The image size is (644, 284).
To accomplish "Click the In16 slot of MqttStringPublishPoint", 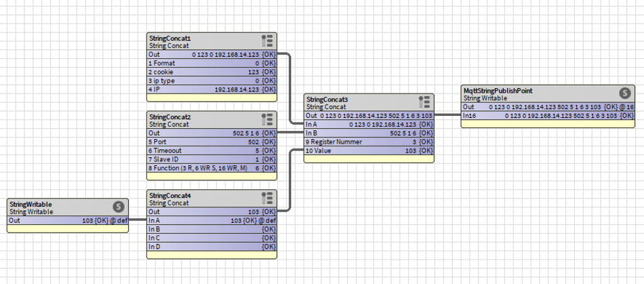I will point(548,116).
